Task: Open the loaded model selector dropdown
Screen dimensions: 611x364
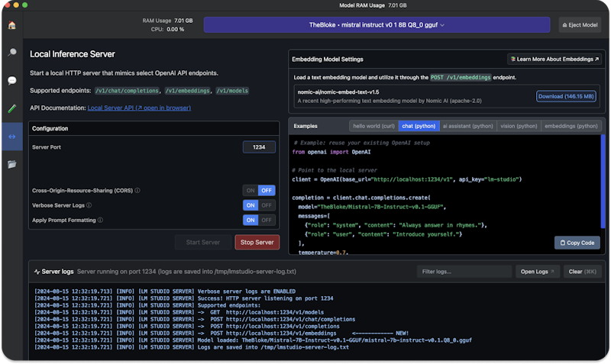Action: click(377, 25)
